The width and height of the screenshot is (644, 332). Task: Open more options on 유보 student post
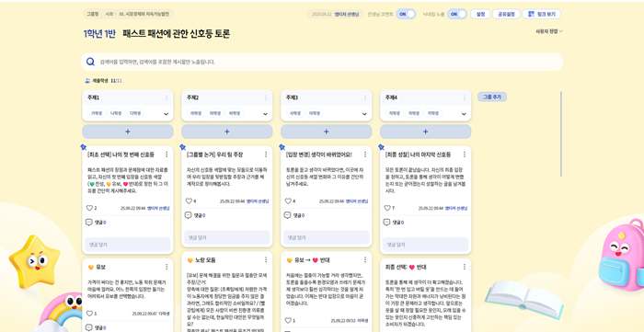click(167, 267)
